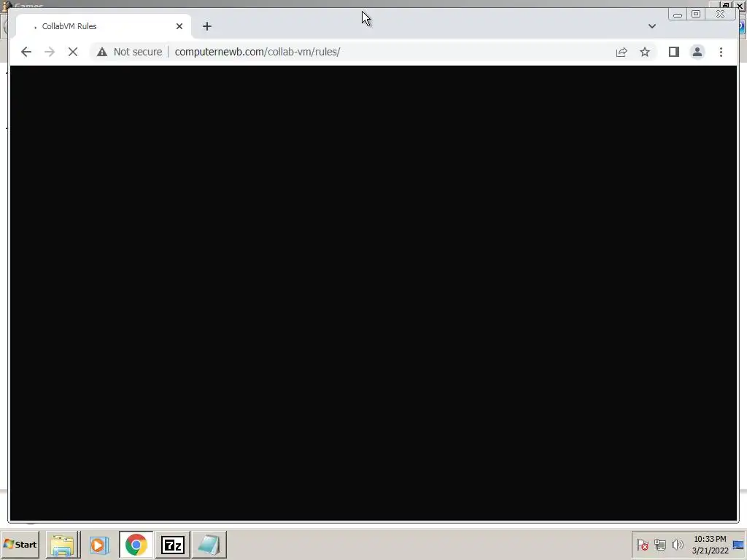This screenshot has width=747, height=560.
Task: Click the Not secure label
Action: click(x=138, y=52)
